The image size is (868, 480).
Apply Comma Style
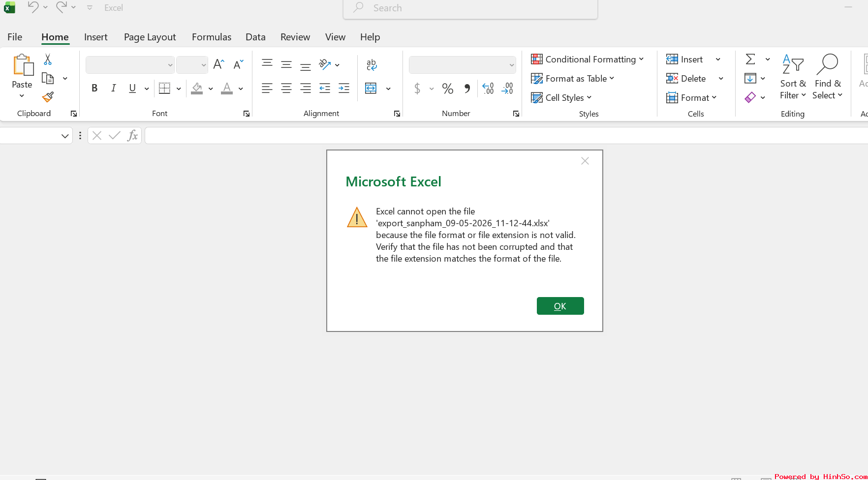467,89
